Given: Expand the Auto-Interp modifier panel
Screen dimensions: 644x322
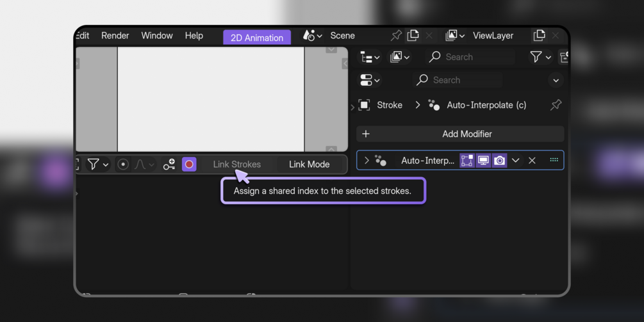Looking at the screenshot, I should (x=367, y=161).
